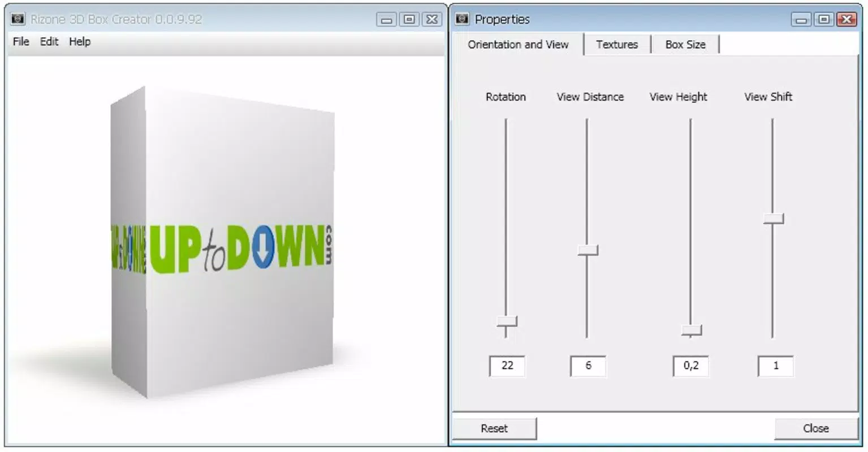The image size is (868, 452).
Task: Click the 3D box preview image
Action: (x=222, y=242)
